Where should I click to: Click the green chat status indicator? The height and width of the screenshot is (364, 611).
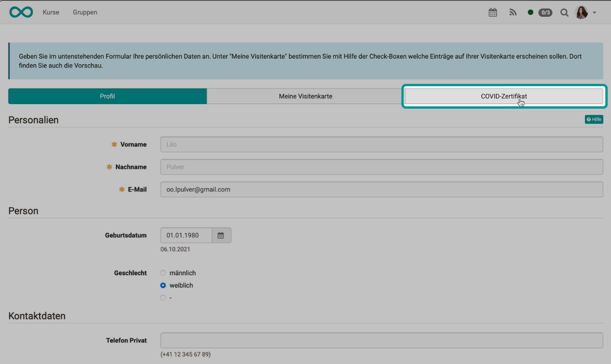click(531, 12)
